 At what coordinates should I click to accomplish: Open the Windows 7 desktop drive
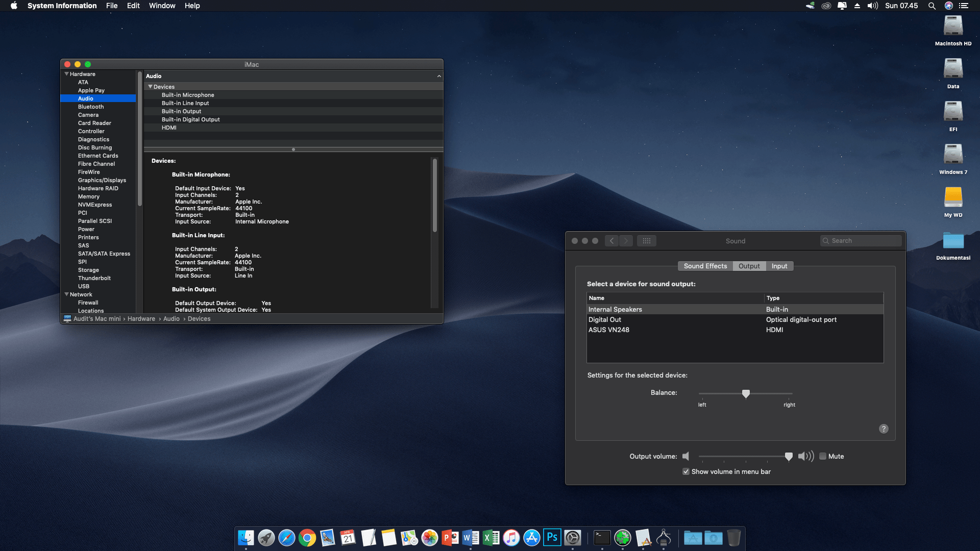(x=953, y=155)
